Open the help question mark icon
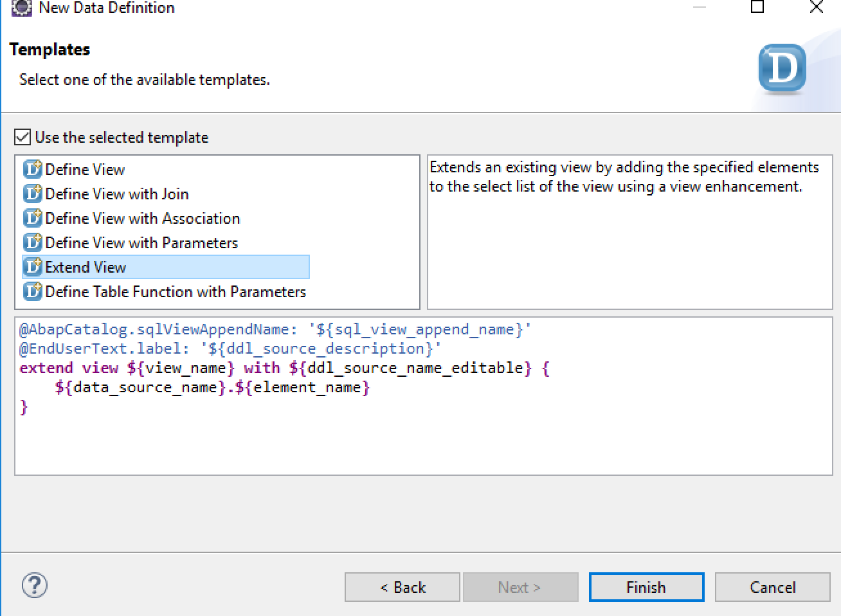Screen dimensions: 841x616 point(35,586)
